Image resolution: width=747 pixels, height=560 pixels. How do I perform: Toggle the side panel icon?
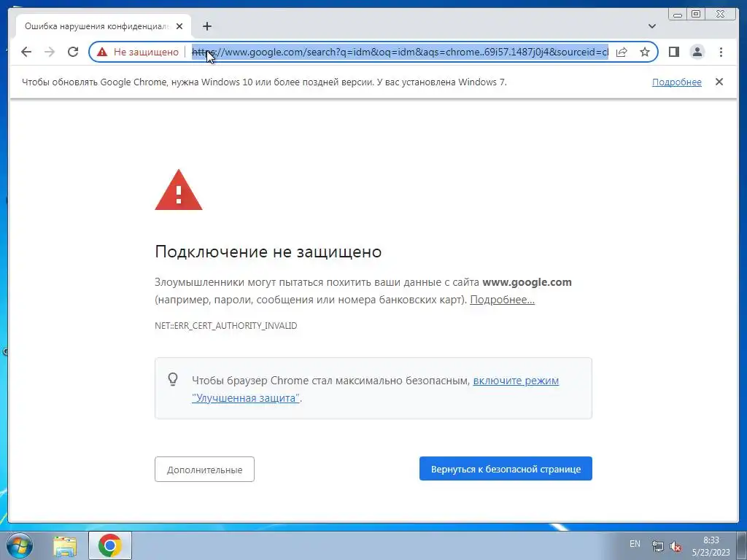673,52
